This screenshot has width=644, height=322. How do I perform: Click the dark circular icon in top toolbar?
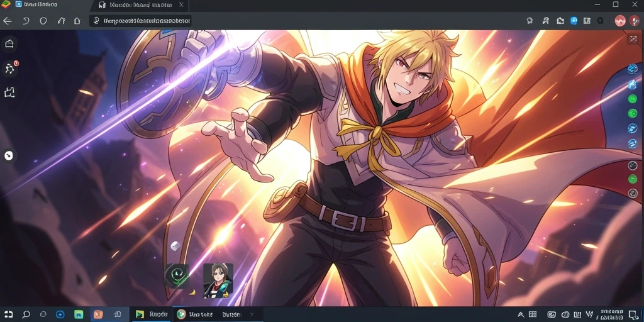tap(600, 21)
